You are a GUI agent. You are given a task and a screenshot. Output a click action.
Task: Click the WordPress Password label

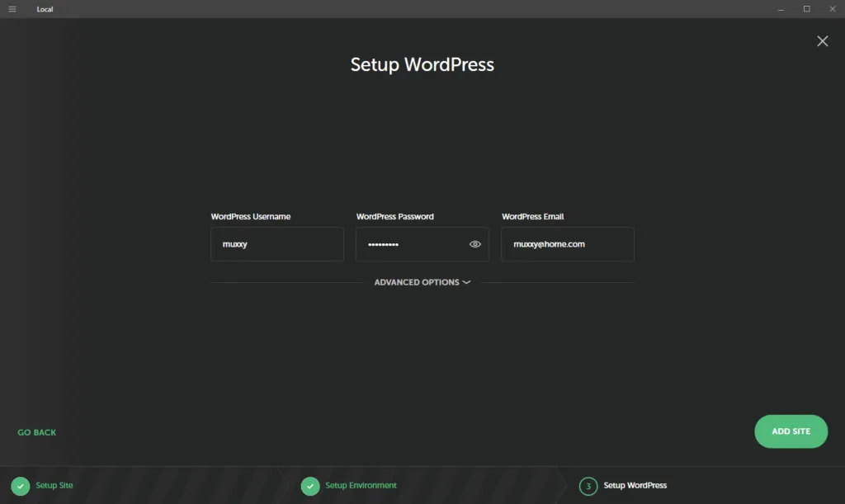click(395, 216)
